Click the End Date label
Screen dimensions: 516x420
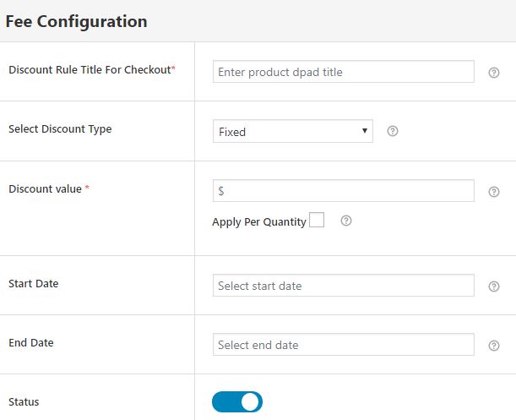(x=31, y=343)
